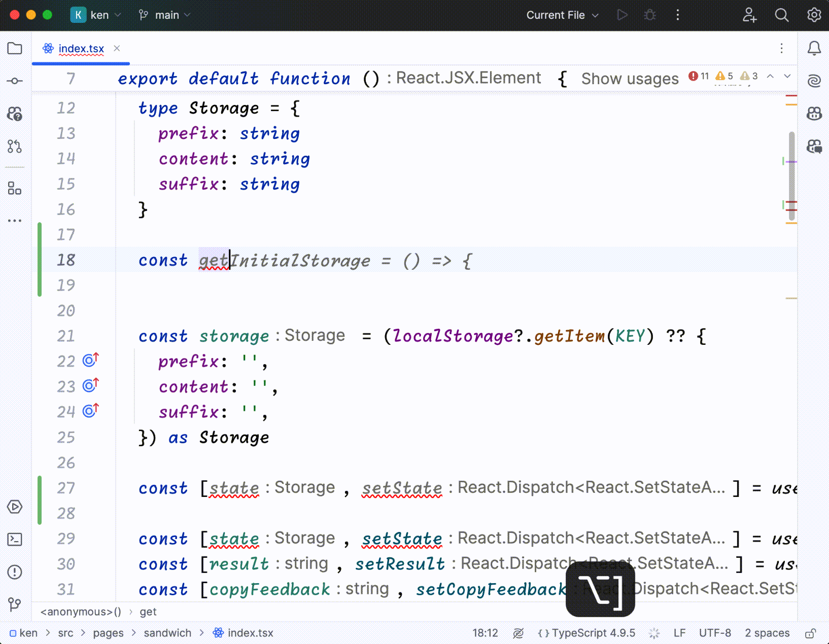Click line number 18 in the gutter
829x644 pixels.
[x=66, y=260]
